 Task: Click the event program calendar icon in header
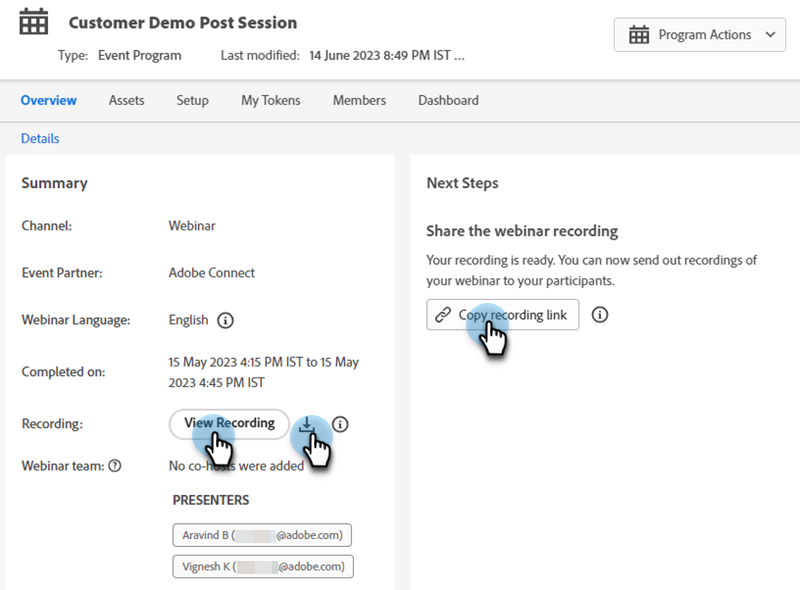pyautogui.click(x=34, y=22)
